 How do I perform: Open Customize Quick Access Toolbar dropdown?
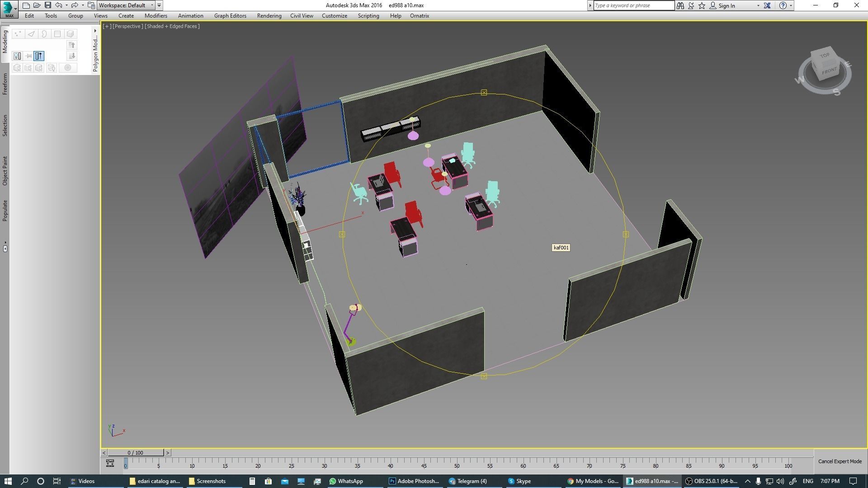[159, 5]
